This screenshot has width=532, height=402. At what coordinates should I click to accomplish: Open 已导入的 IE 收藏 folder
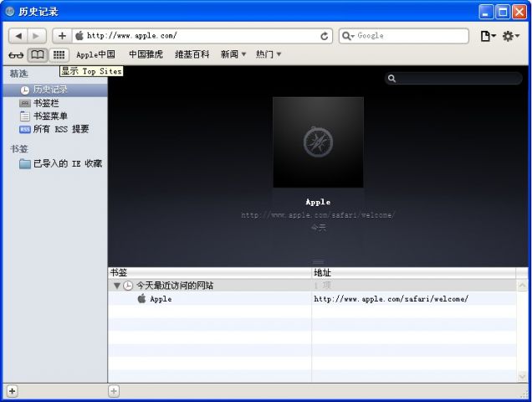click(67, 164)
